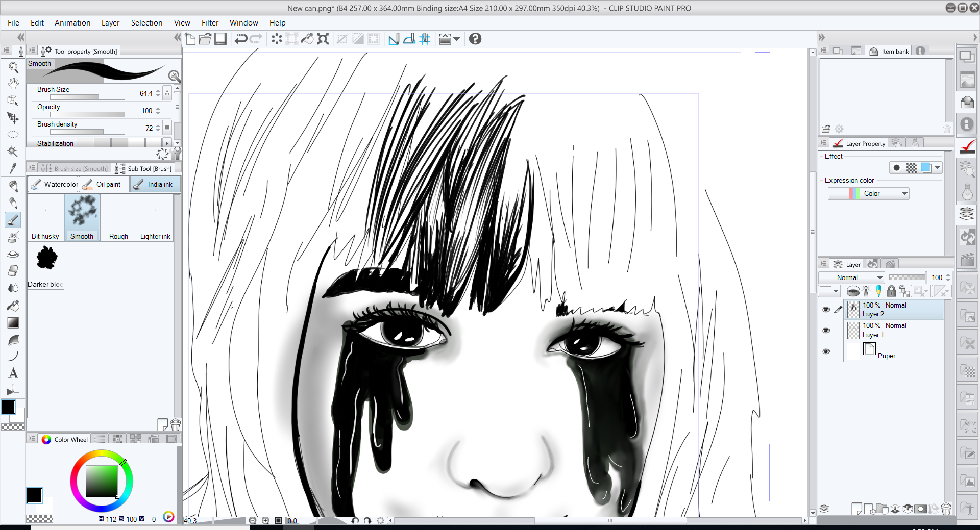Select the Zoom magnifier tool
Image resolution: width=980 pixels, height=530 pixels.
13,67
